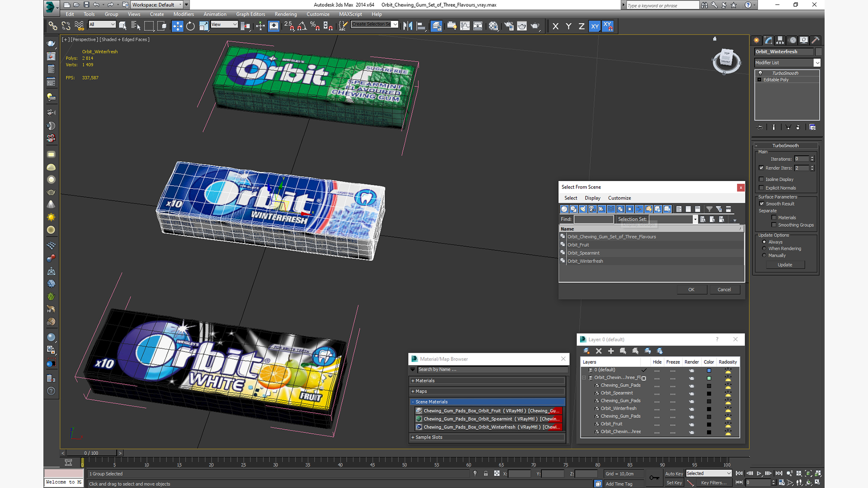The height and width of the screenshot is (488, 868).
Task: Toggle Display Cameras filter in Select From Scene
Action: click(x=592, y=209)
